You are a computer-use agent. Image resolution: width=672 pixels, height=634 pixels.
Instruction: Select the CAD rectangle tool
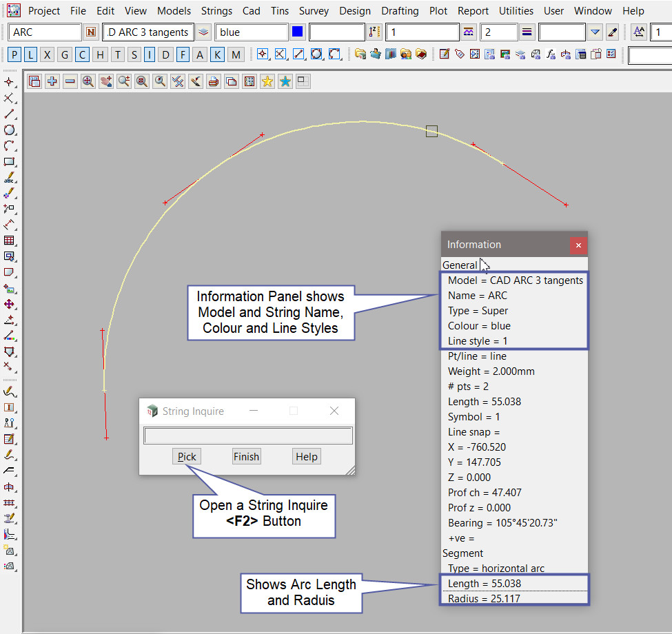coord(10,162)
